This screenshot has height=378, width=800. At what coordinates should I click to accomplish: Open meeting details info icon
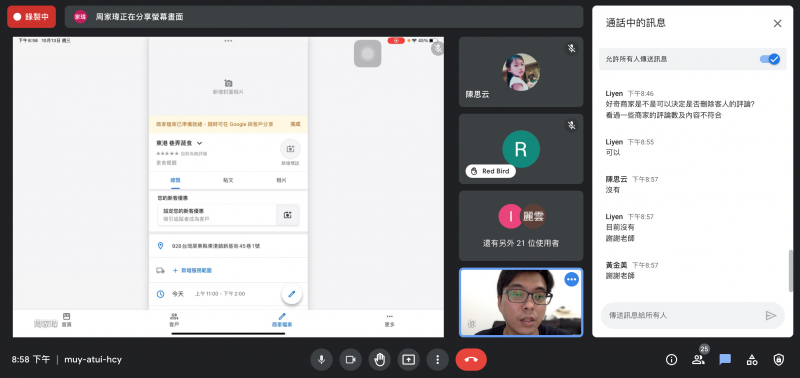pos(671,360)
